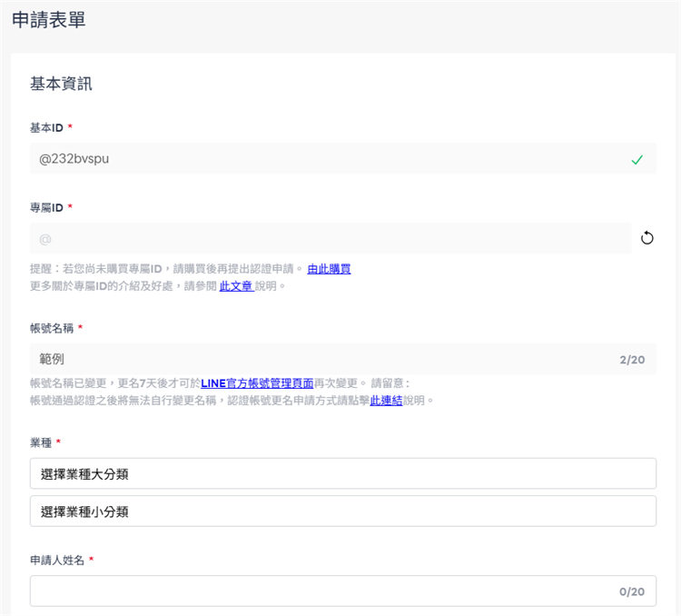Viewport: 681px width, 616px height.
Task: Open the LINE官方帳號管理頁面 link
Action: pos(257,383)
